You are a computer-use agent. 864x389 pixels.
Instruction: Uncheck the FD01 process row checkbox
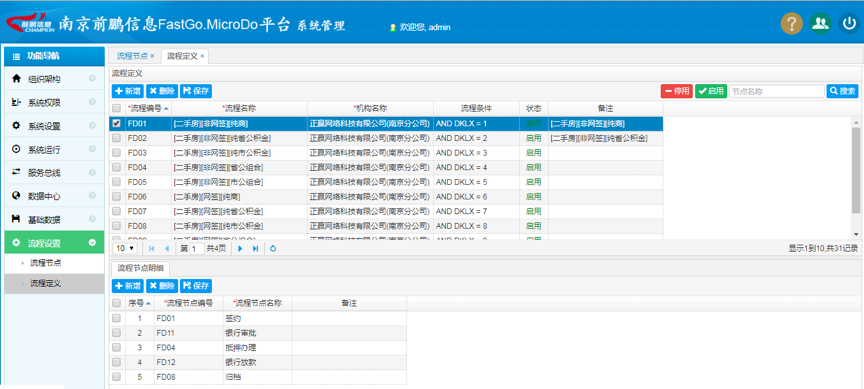[x=116, y=123]
